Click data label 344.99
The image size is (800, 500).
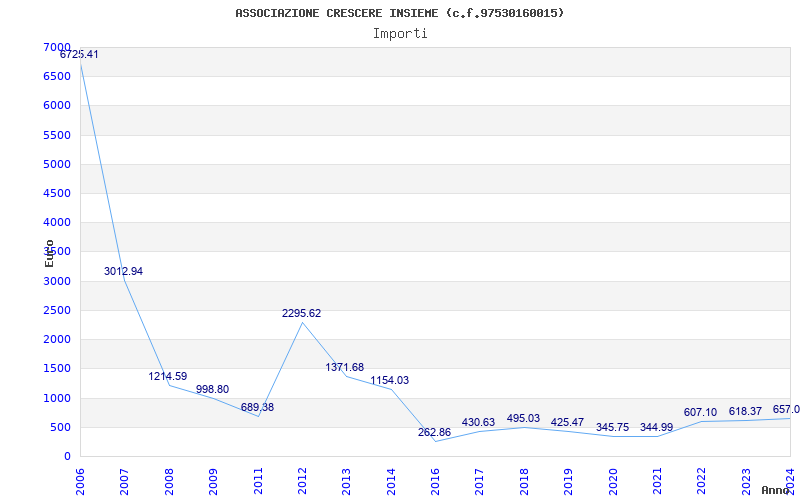click(657, 427)
